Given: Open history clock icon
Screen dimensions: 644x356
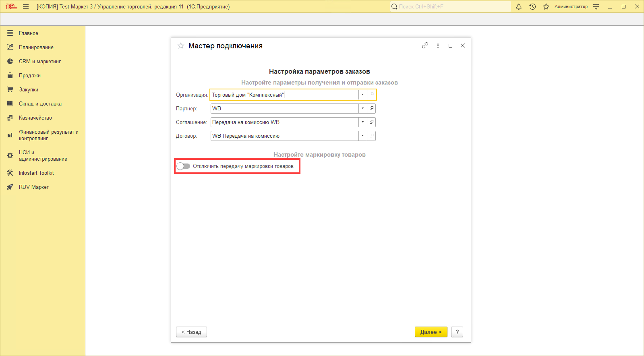Looking at the screenshot, I should (x=532, y=6).
